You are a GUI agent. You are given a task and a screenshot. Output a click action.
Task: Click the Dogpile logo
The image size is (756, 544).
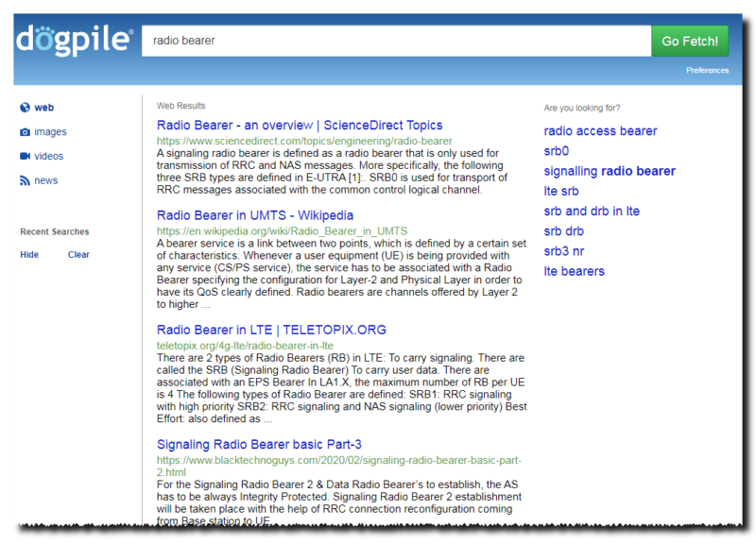74,40
